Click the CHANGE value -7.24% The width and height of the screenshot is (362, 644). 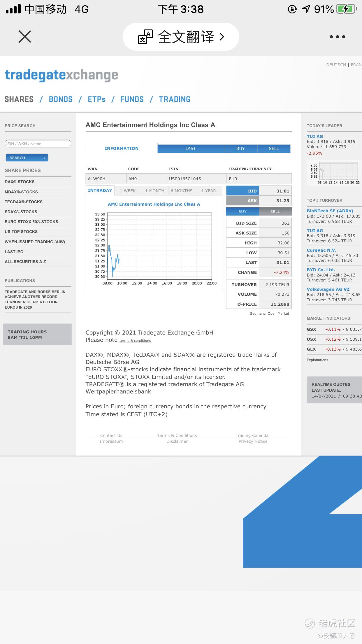[x=282, y=272]
